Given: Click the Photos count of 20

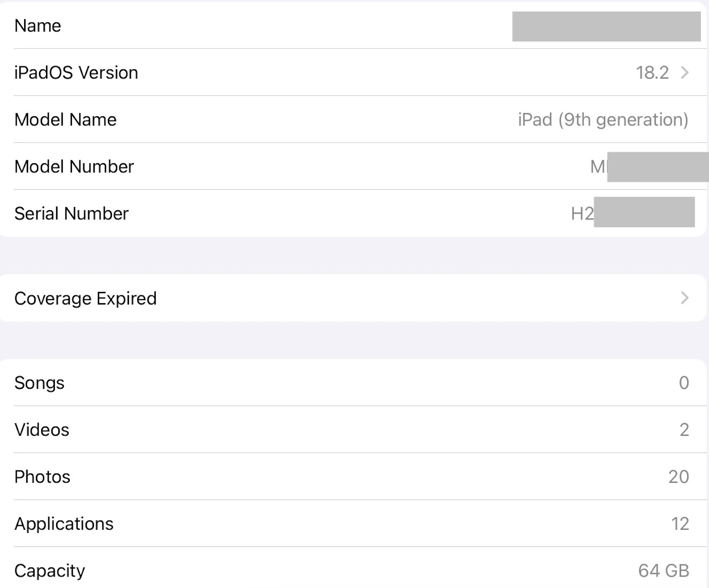Looking at the screenshot, I should pos(678,477).
